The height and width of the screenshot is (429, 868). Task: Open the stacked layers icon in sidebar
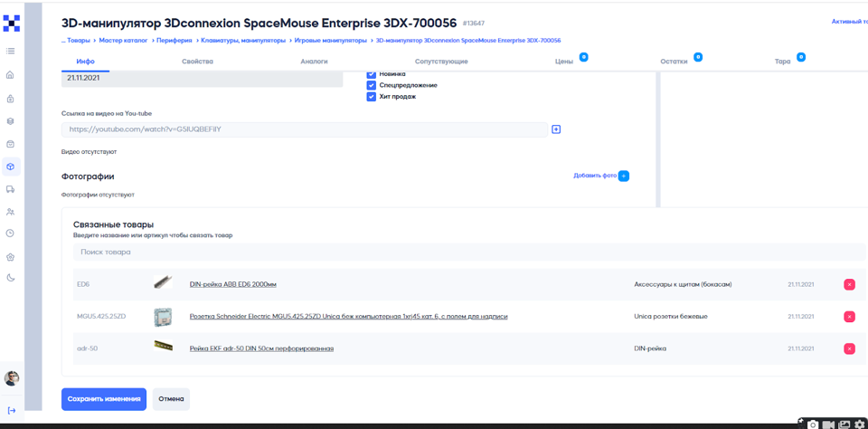pos(10,121)
